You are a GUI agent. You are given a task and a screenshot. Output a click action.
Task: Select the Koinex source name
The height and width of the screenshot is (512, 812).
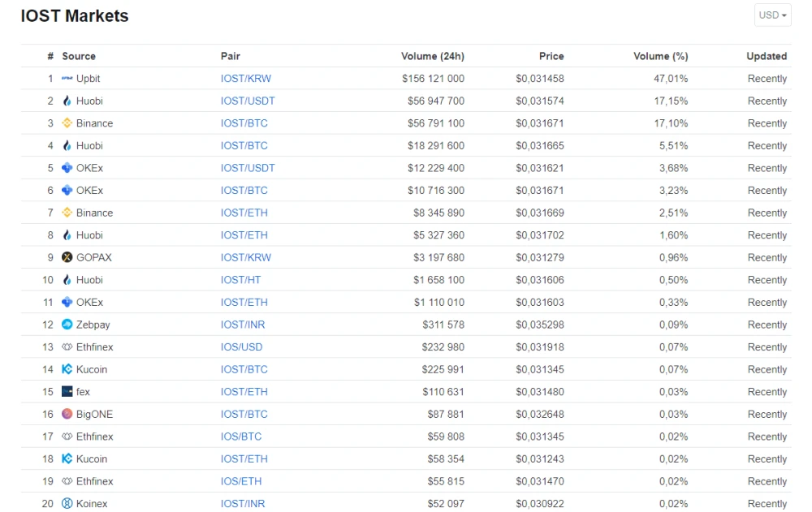point(92,504)
